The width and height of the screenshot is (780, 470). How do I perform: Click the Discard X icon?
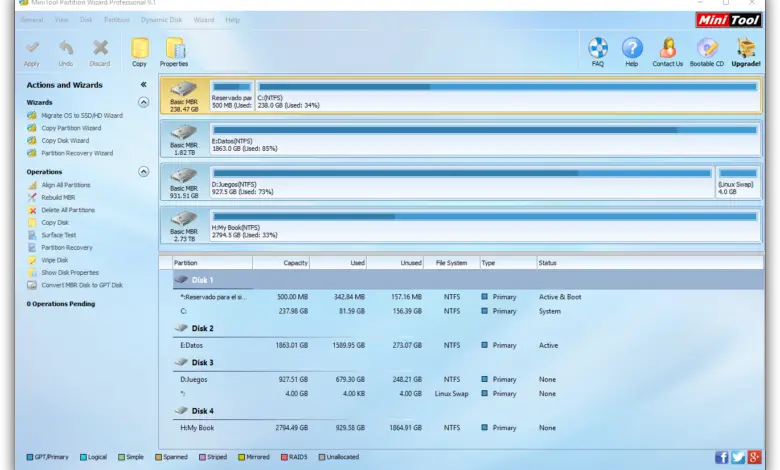pyautogui.click(x=100, y=48)
